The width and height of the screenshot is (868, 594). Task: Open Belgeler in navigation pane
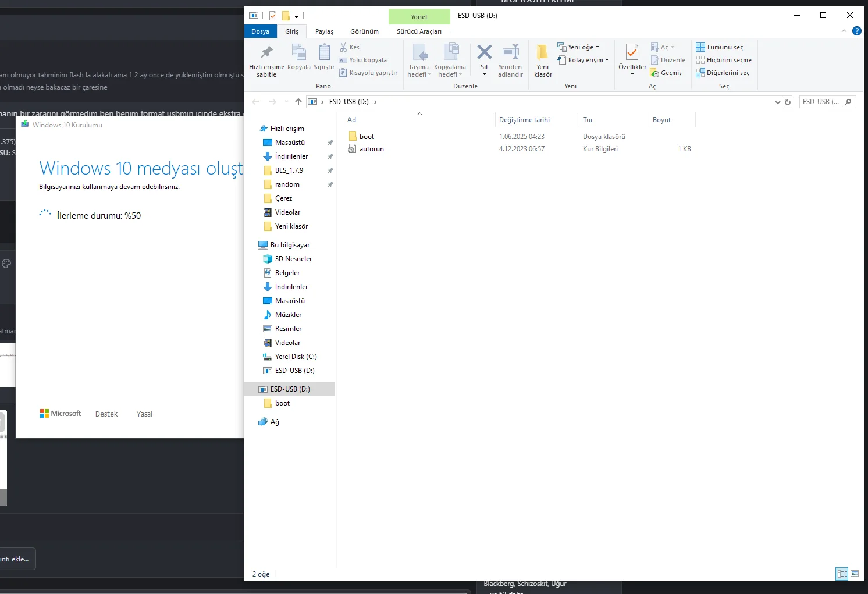(x=287, y=273)
